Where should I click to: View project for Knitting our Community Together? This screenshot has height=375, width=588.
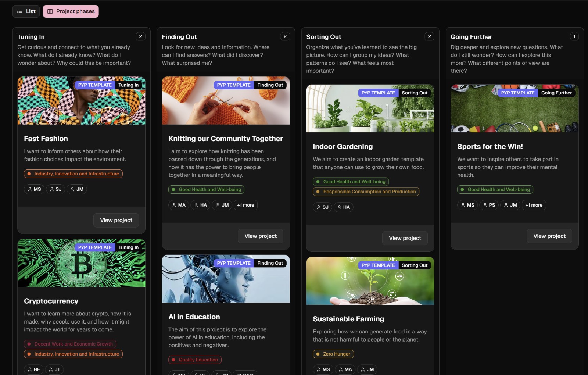[x=260, y=236]
